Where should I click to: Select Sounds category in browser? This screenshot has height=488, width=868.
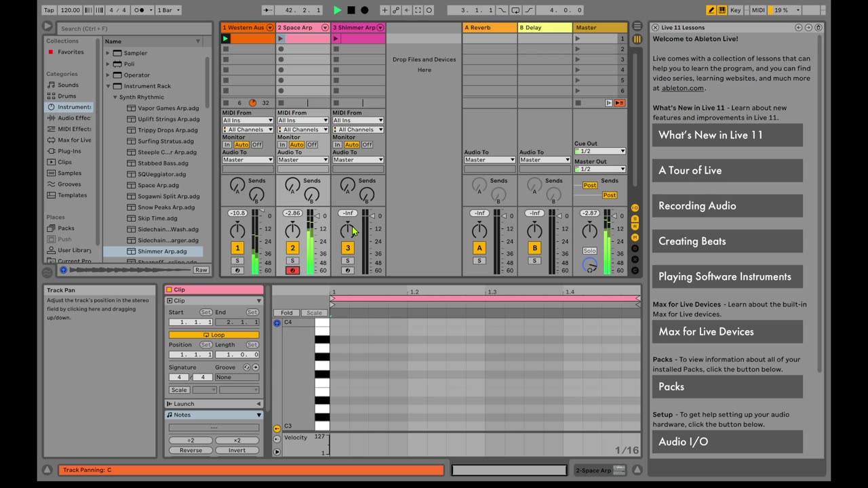click(x=68, y=85)
